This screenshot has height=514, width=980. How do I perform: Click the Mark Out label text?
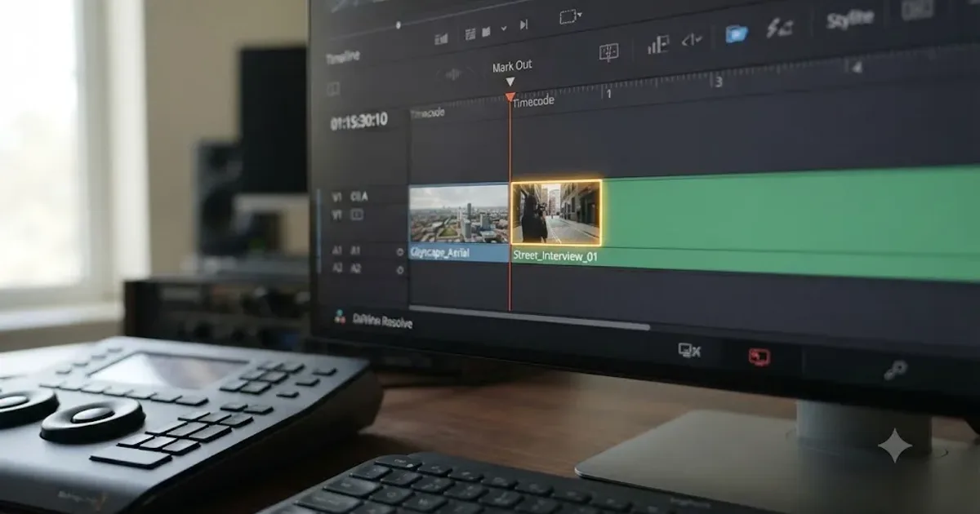(512, 66)
